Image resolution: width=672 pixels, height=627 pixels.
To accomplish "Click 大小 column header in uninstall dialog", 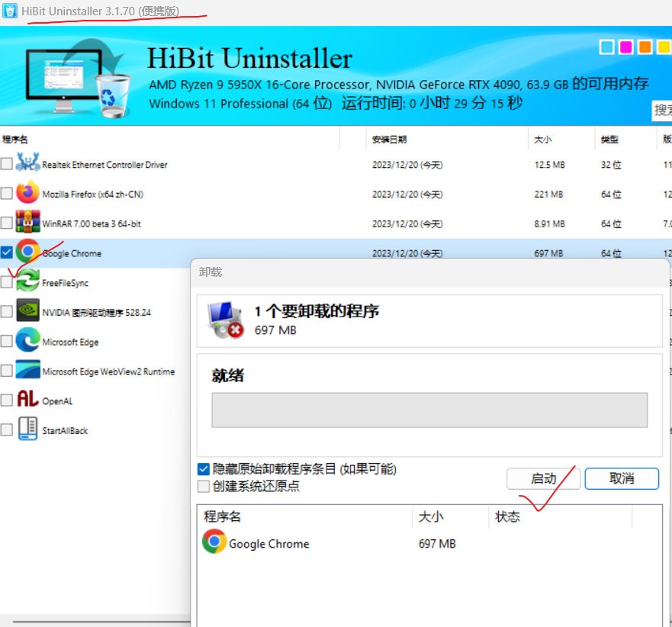I will click(431, 516).
